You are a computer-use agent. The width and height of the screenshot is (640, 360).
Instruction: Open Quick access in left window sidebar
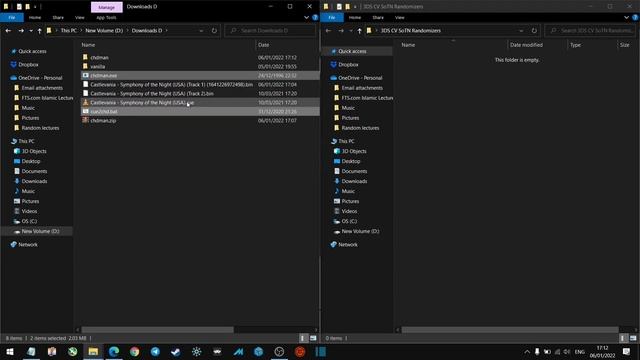click(x=32, y=51)
